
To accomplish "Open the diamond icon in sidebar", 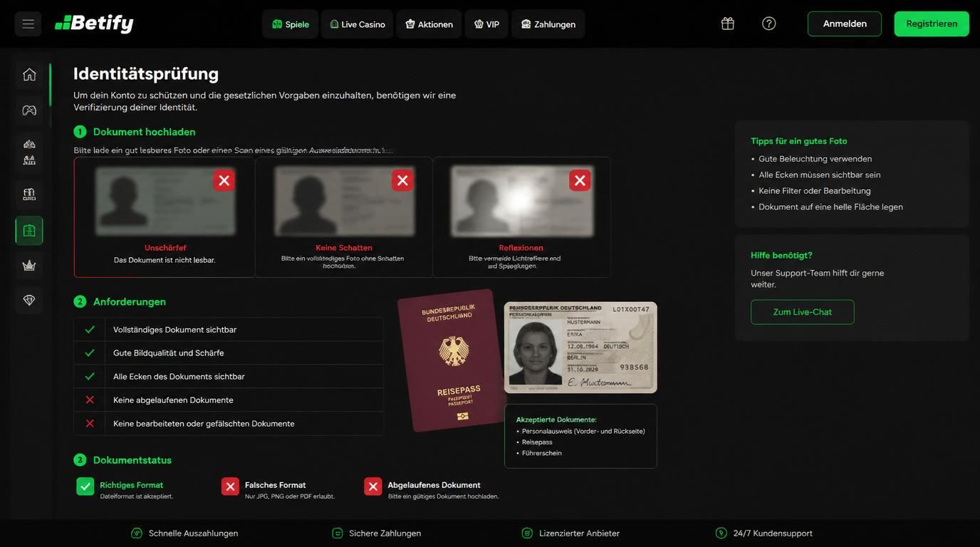I will 29,301.
